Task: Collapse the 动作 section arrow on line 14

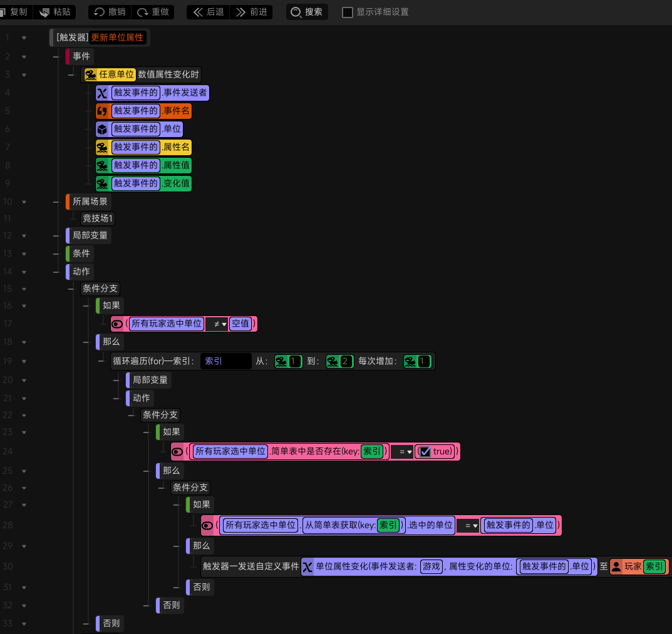Action: click(x=24, y=272)
